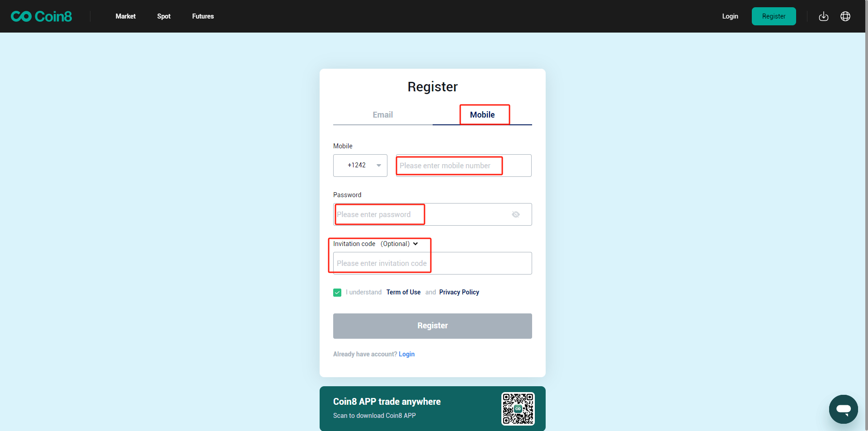Focus the mobile number input field
This screenshot has width=868, height=431.
(463, 166)
